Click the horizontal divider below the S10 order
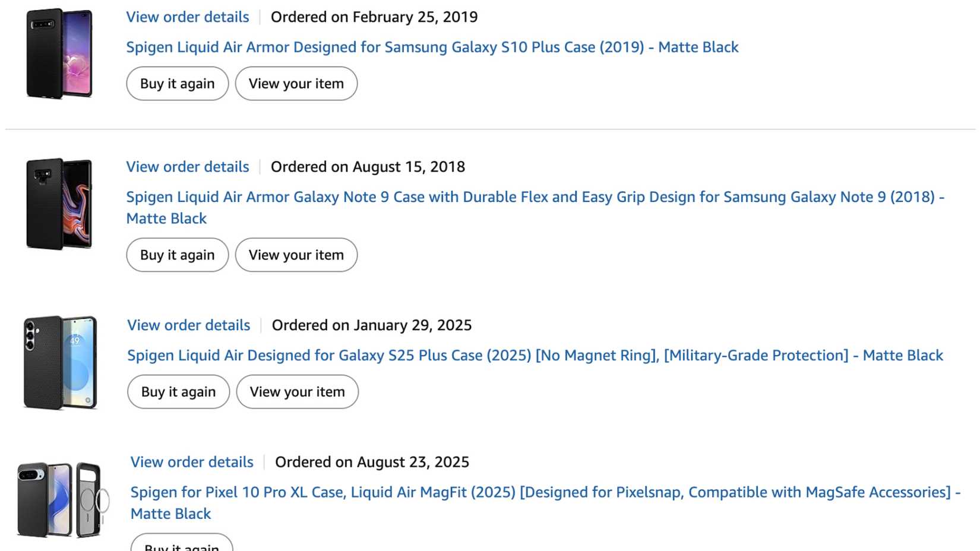The height and width of the screenshot is (551, 980). pyautogui.click(x=490, y=129)
